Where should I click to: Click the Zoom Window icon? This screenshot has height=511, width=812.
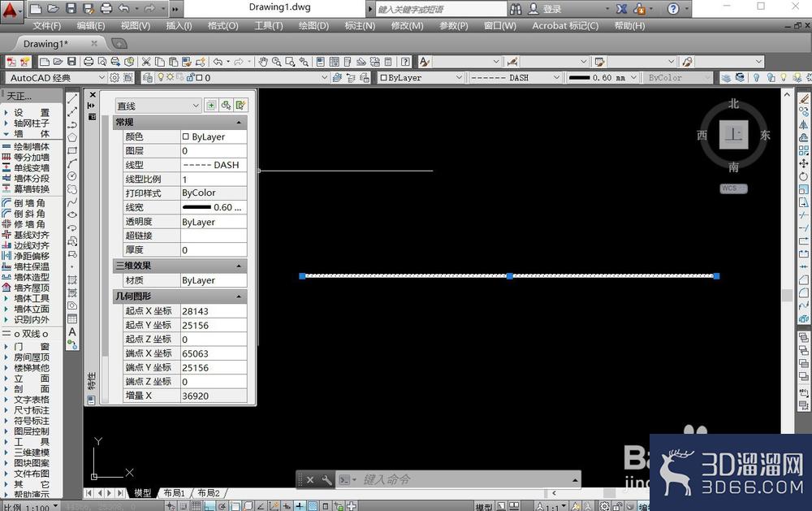[290, 62]
